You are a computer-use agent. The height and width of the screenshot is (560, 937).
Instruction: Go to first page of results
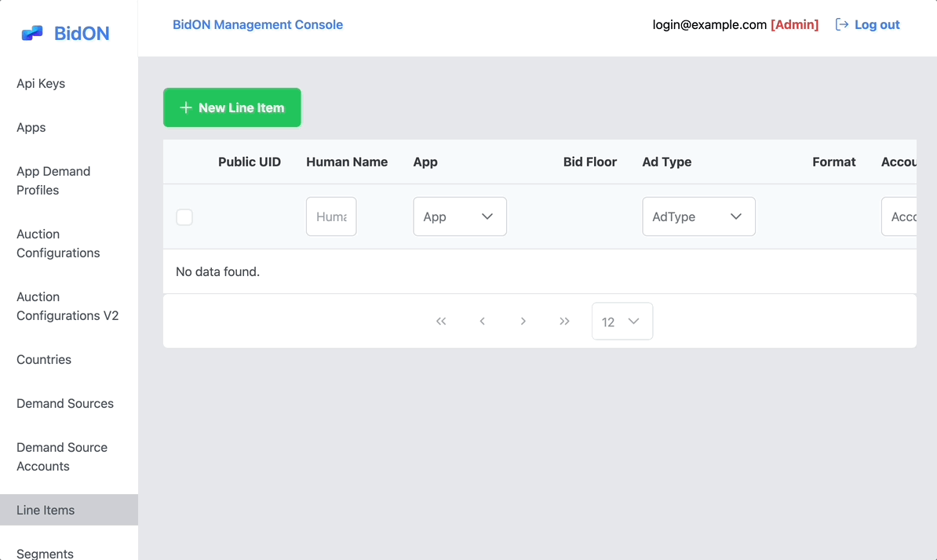pos(441,322)
